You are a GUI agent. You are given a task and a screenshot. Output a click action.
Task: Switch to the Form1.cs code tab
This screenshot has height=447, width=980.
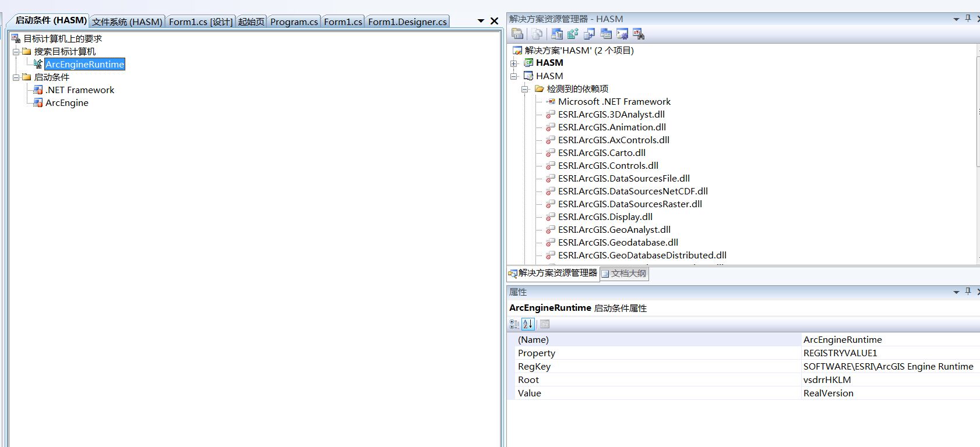343,22
